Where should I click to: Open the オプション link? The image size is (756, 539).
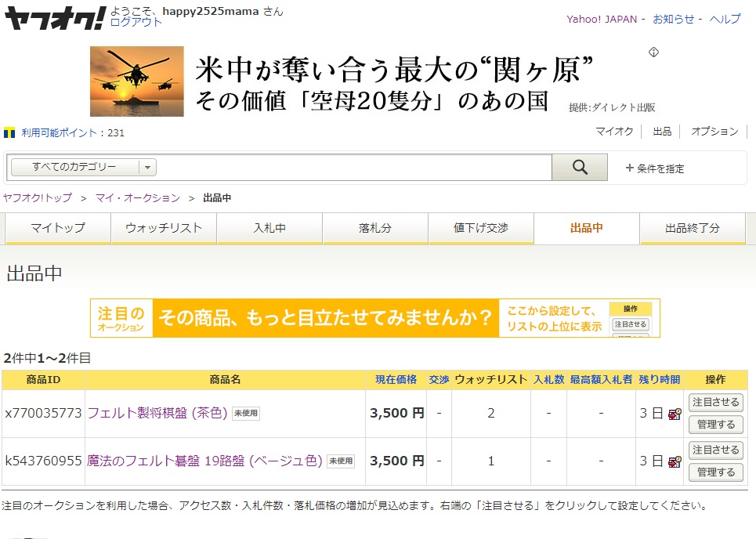click(714, 131)
